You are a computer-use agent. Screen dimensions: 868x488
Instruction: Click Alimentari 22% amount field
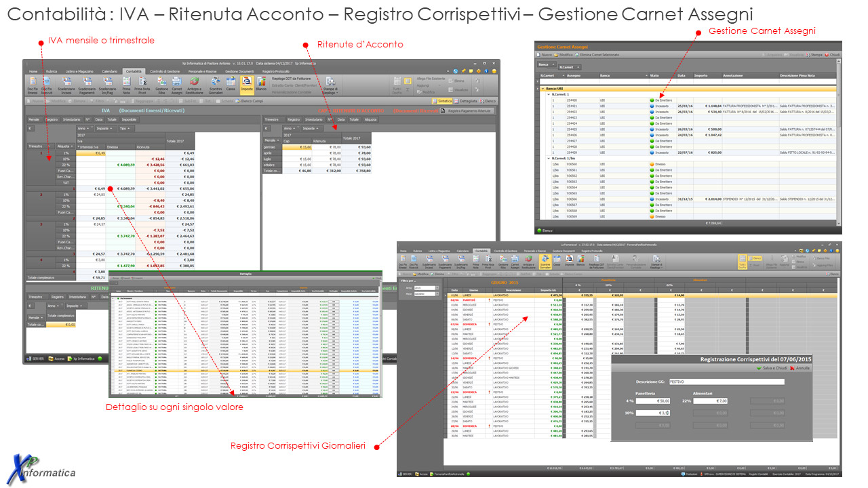point(710,401)
